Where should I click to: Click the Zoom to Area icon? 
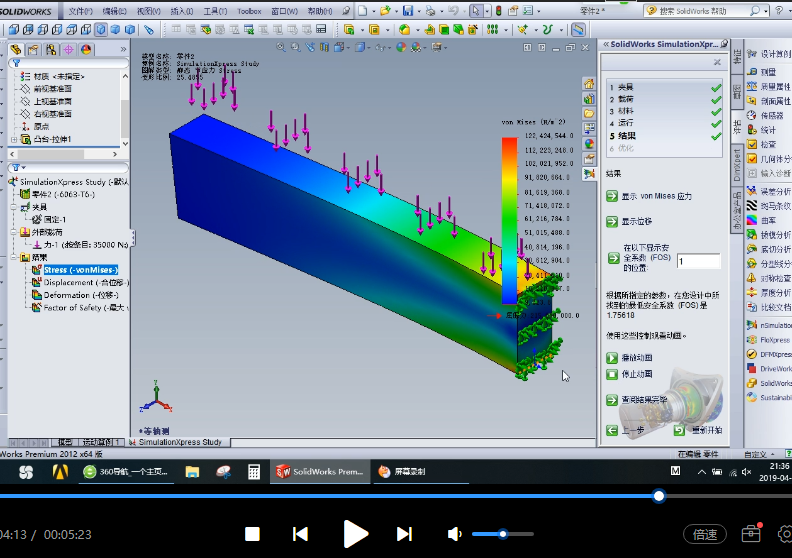[295, 47]
